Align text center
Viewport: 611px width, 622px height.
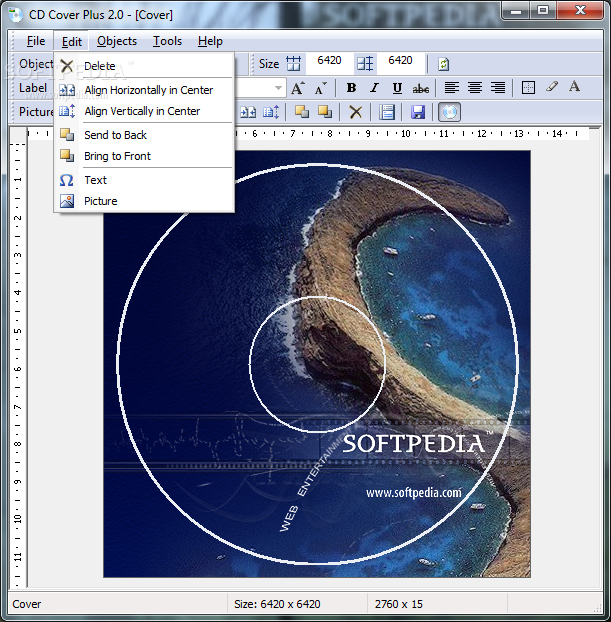click(475, 88)
